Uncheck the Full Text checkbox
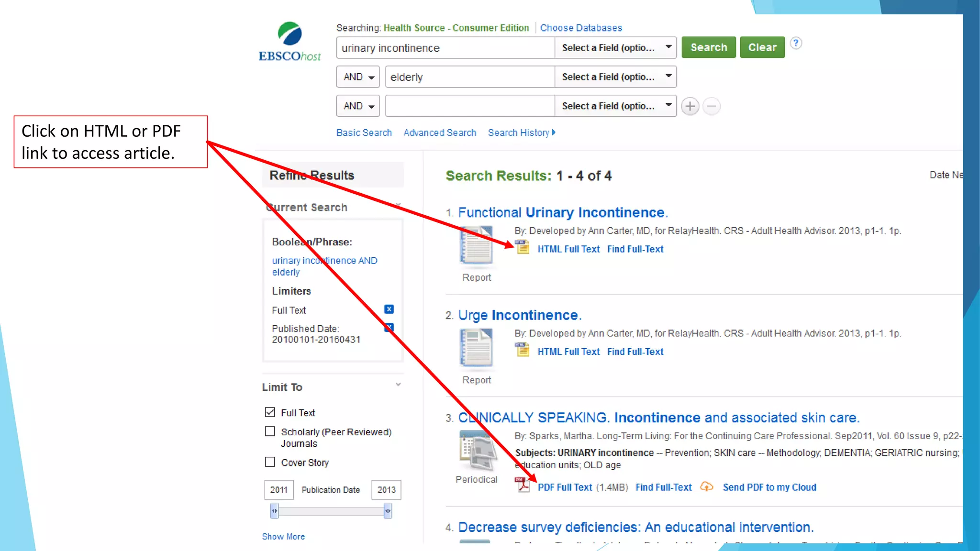The height and width of the screenshot is (551, 980). [270, 412]
